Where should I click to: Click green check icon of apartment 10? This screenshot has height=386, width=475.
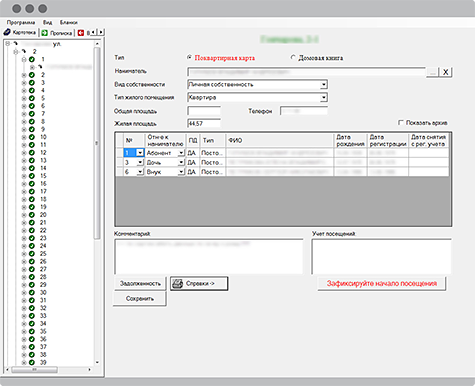click(x=32, y=137)
